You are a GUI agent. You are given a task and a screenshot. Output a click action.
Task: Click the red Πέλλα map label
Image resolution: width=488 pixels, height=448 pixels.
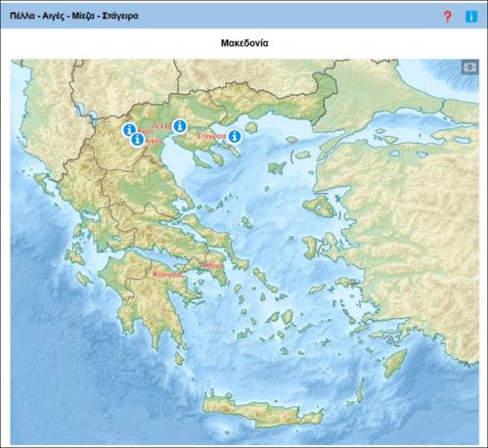162,126
